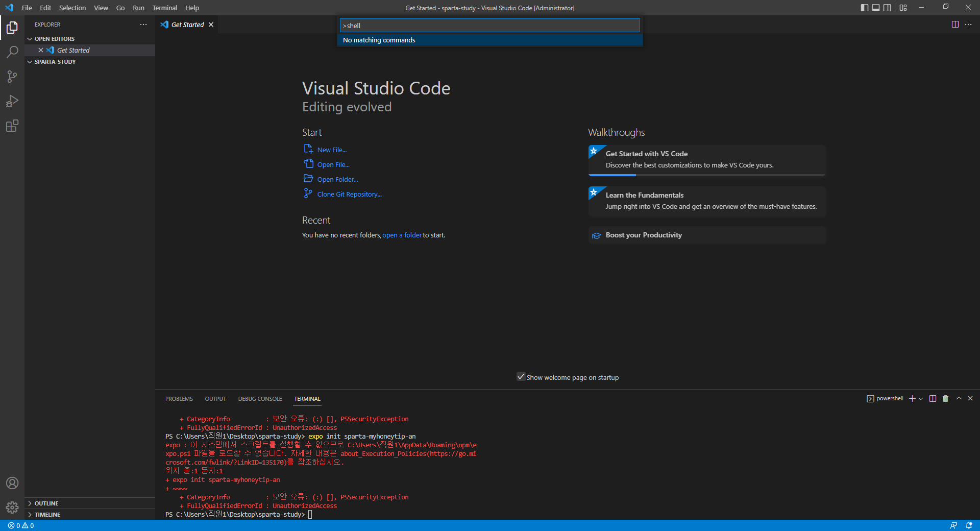The height and width of the screenshot is (531, 980).
Task: Click the Explorer views and more actions ellipsis
Action: tap(143, 25)
